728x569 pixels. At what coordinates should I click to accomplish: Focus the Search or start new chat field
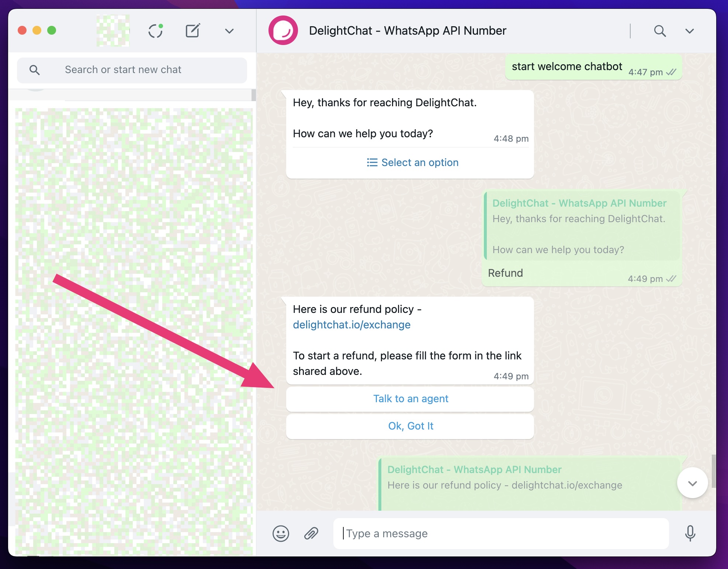click(x=132, y=70)
